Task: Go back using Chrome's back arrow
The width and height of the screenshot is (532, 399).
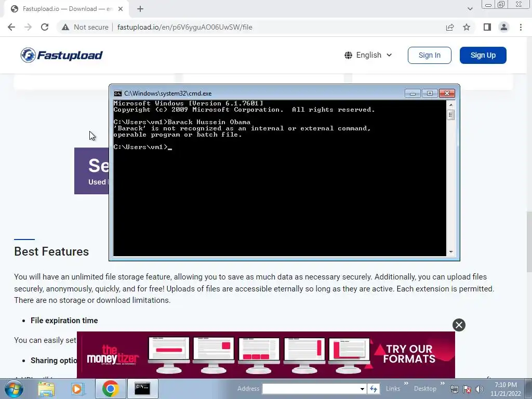Action: pos(11,27)
